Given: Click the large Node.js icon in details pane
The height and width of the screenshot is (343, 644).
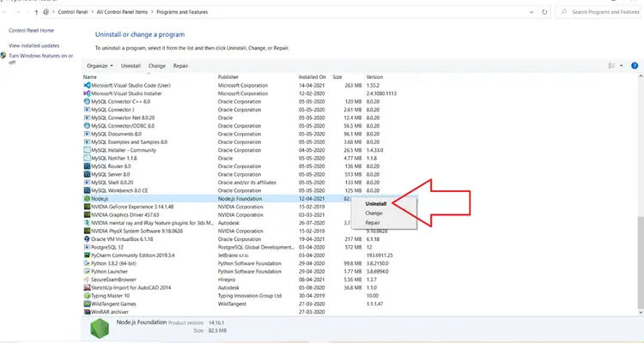Looking at the screenshot, I should tap(100, 328).
